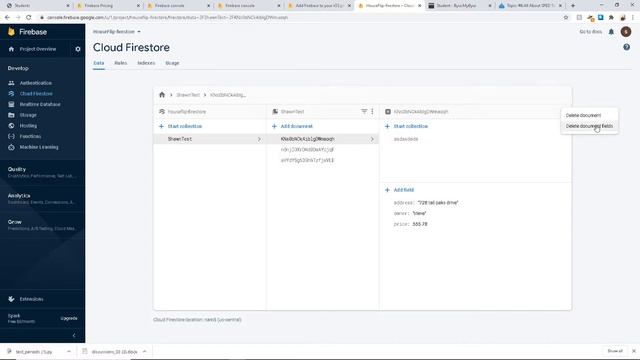
Task: Click Start collection under the root column
Action: [x=180, y=127]
